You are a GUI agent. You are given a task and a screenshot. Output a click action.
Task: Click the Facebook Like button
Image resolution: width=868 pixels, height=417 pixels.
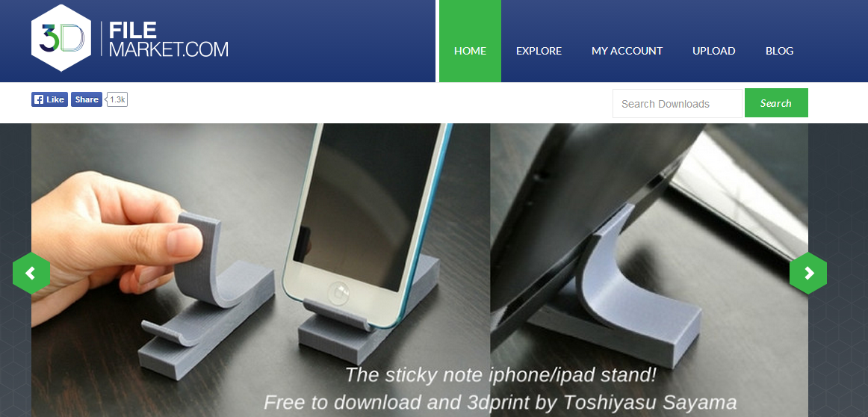coord(49,99)
